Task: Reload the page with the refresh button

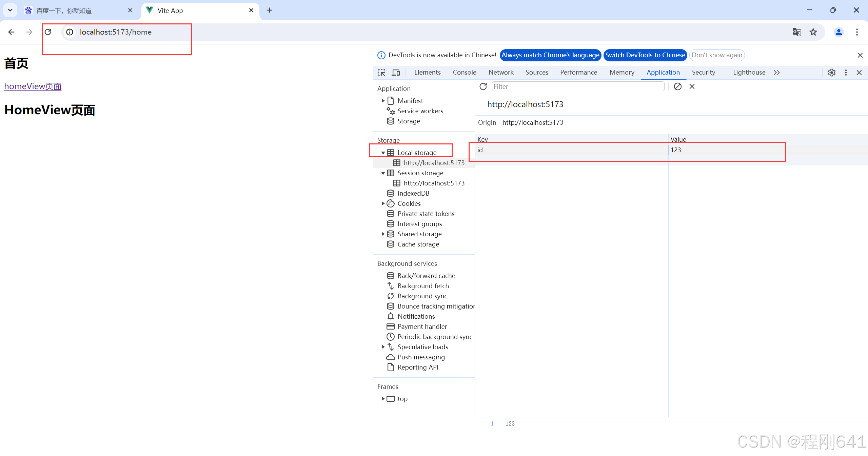Action: pos(48,32)
